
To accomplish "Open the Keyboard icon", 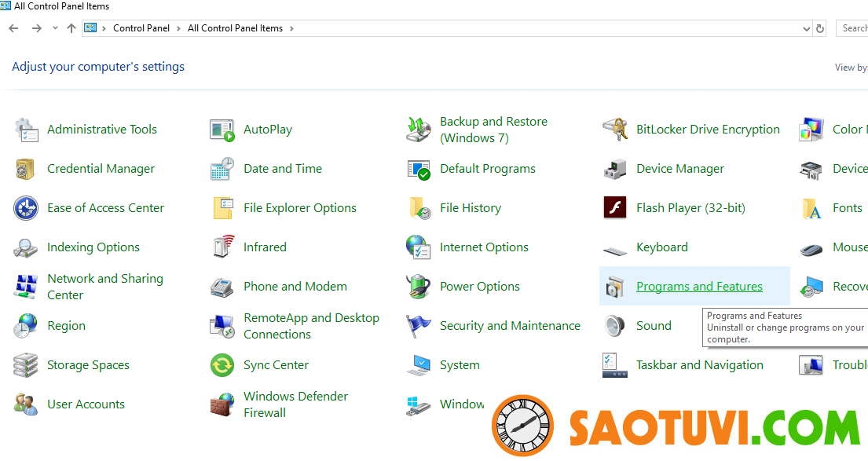I will point(615,251).
